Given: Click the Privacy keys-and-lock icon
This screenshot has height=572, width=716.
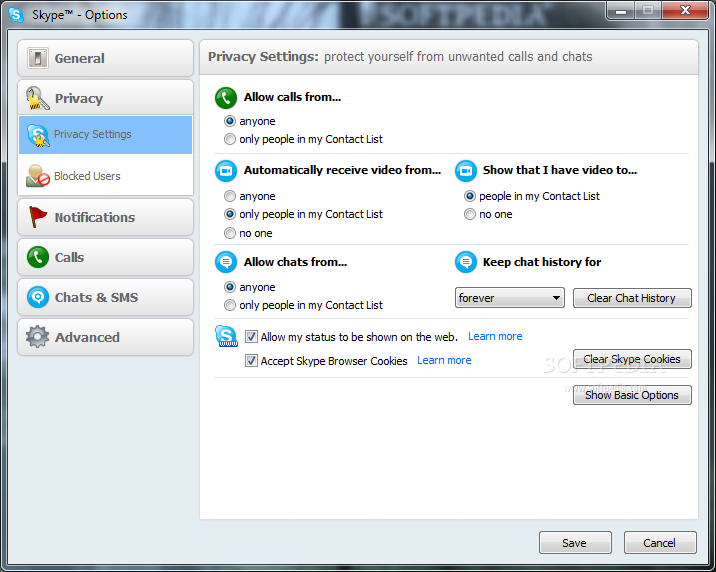Looking at the screenshot, I should click(x=37, y=98).
